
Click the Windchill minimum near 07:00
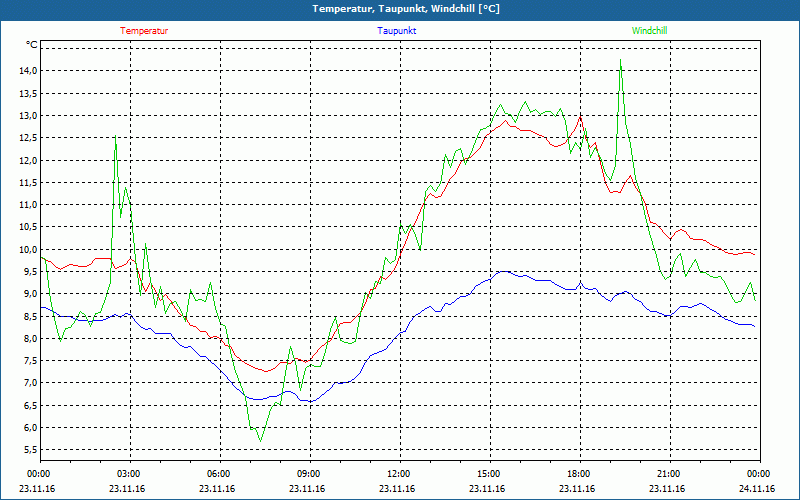point(261,441)
